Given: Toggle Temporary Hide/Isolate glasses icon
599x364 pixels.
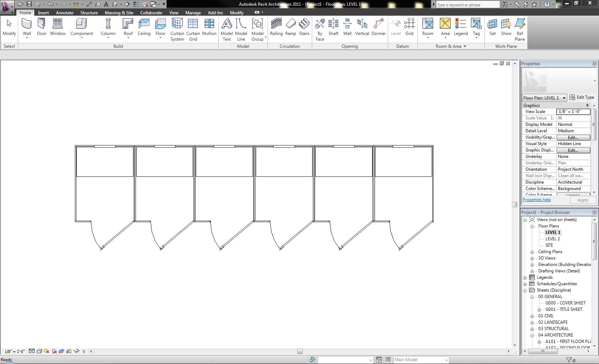Looking at the screenshot, I should coord(76,351).
